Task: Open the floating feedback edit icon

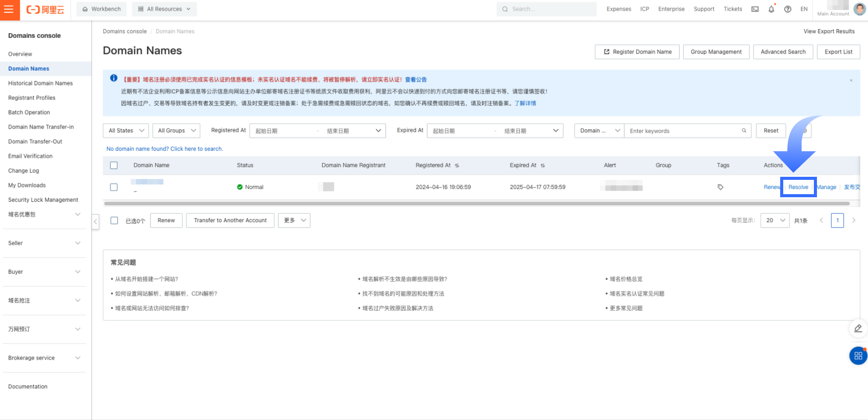Action: coord(858,329)
